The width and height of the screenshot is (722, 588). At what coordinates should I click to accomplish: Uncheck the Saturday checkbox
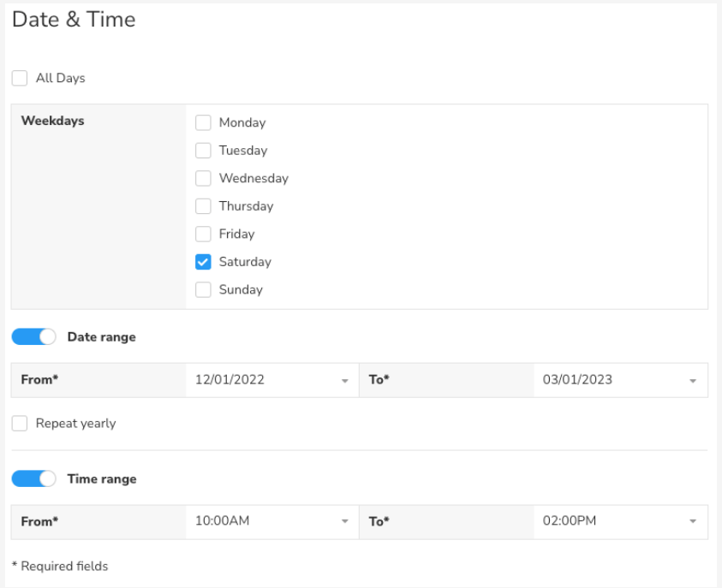(203, 262)
